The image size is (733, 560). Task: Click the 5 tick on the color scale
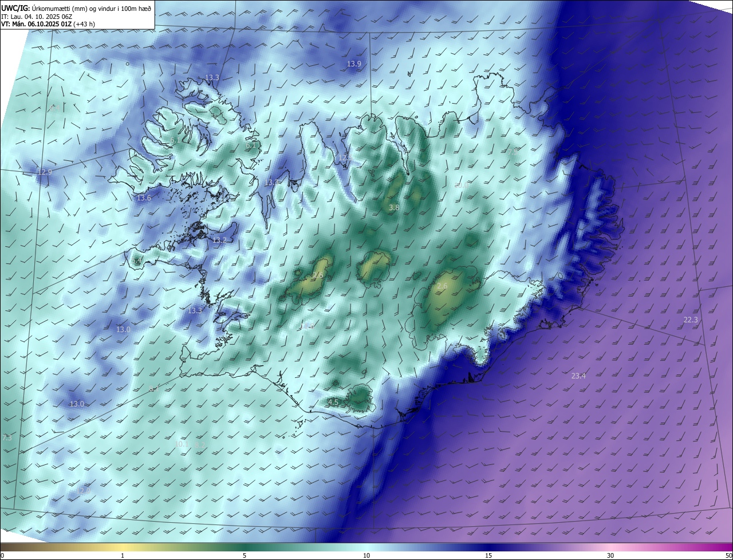tap(245, 556)
